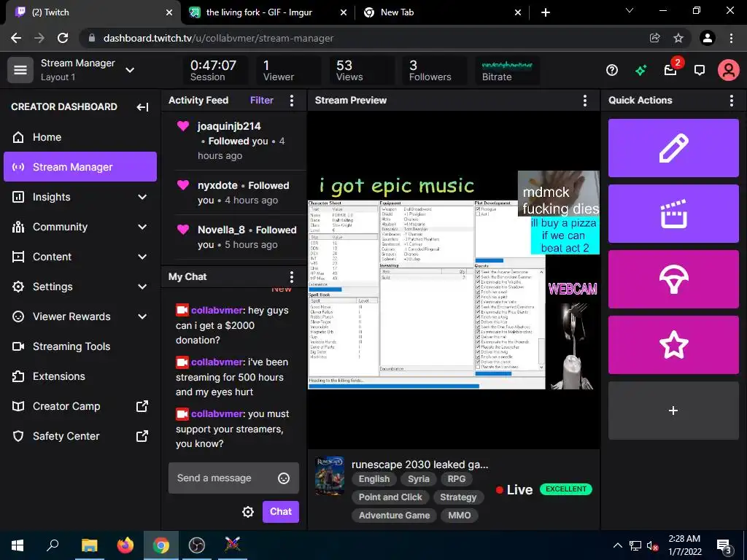The image size is (747, 560).
Task: Open the whispers chat bubble icon
Action: (x=700, y=71)
